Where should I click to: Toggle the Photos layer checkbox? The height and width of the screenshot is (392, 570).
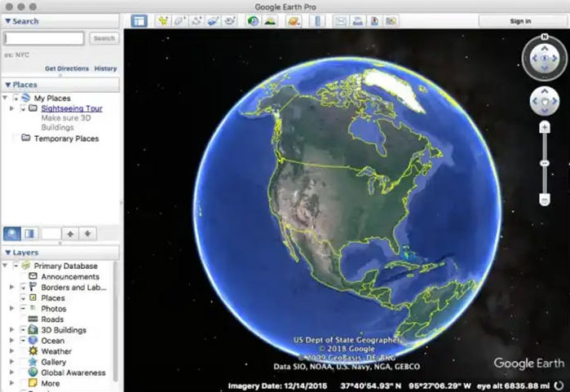tap(24, 308)
